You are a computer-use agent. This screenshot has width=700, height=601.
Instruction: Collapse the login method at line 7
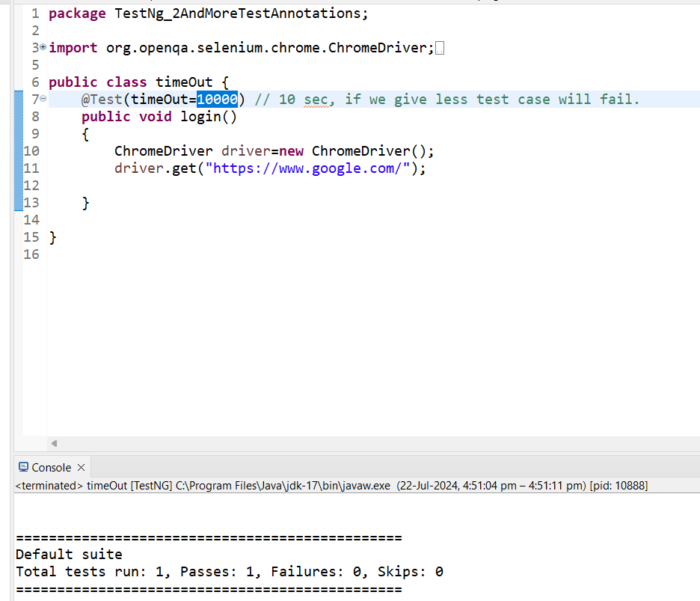pyautogui.click(x=43, y=98)
